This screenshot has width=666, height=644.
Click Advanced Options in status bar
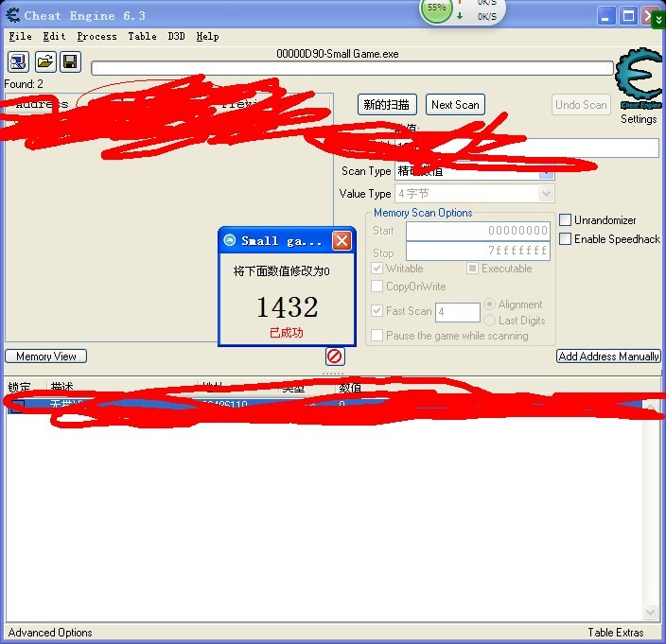tap(50, 633)
